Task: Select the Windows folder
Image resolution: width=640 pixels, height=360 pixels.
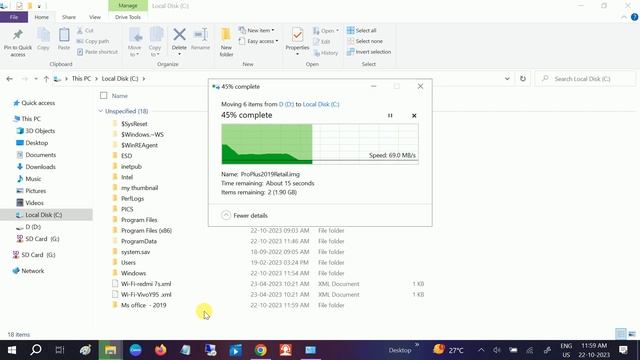Action: coord(133,273)
